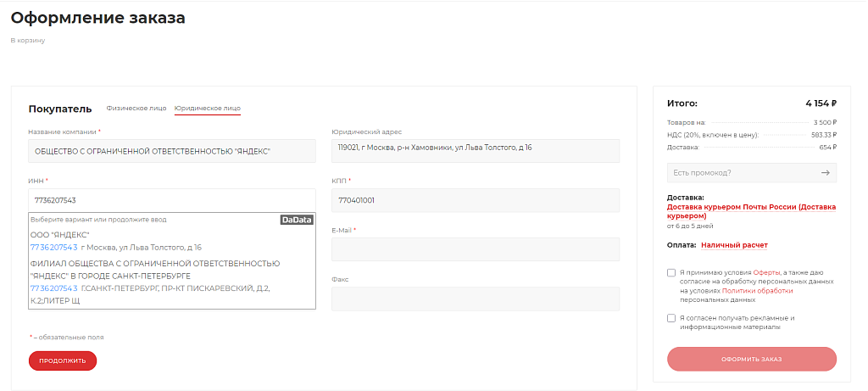Change the courier delivery method

coord(751,211)
